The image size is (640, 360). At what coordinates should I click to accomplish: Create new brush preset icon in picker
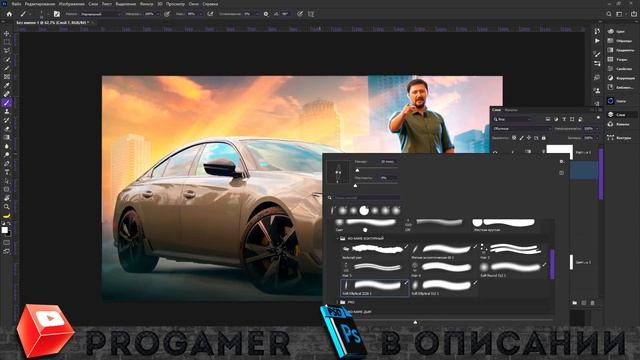(562, 173)
